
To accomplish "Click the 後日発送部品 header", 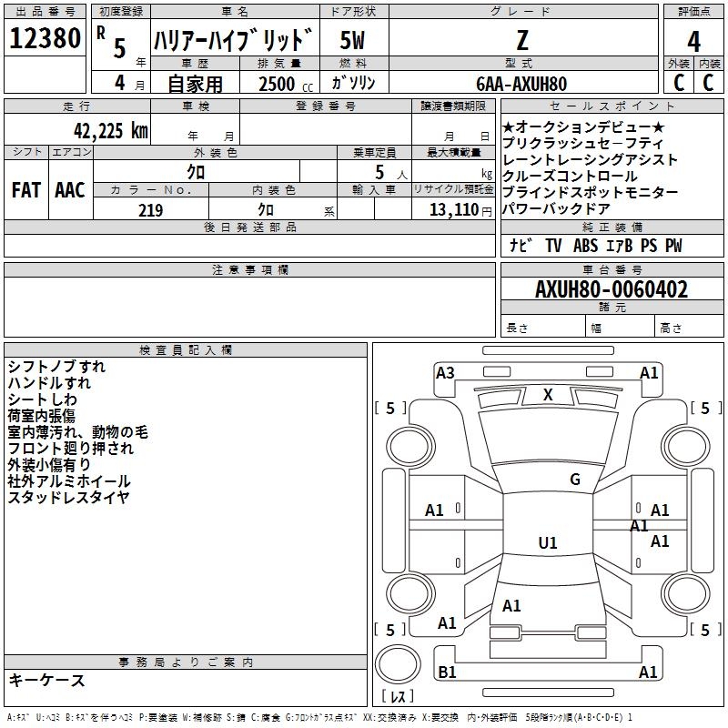I will (x=249, y=227).
